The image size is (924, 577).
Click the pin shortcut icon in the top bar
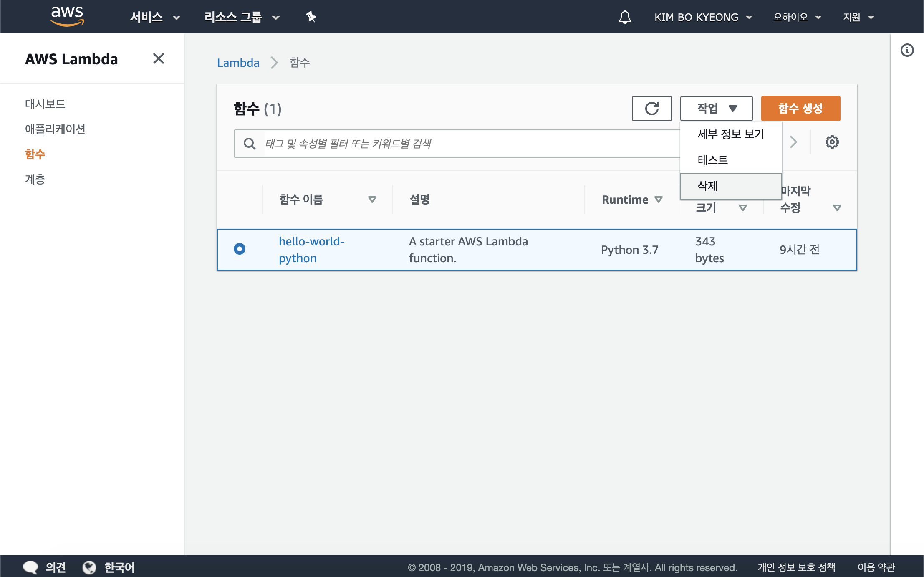click(x=311, y=17)
